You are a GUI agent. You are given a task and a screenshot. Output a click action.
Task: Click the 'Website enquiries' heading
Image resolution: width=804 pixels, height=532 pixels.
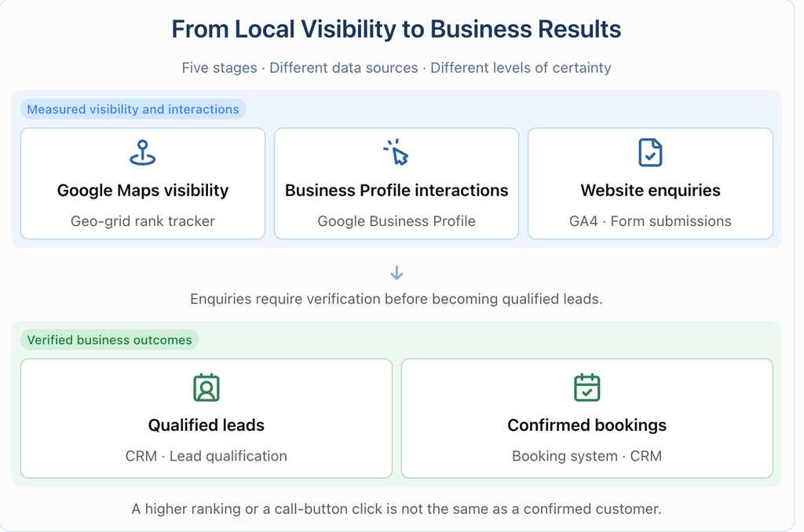650,190
